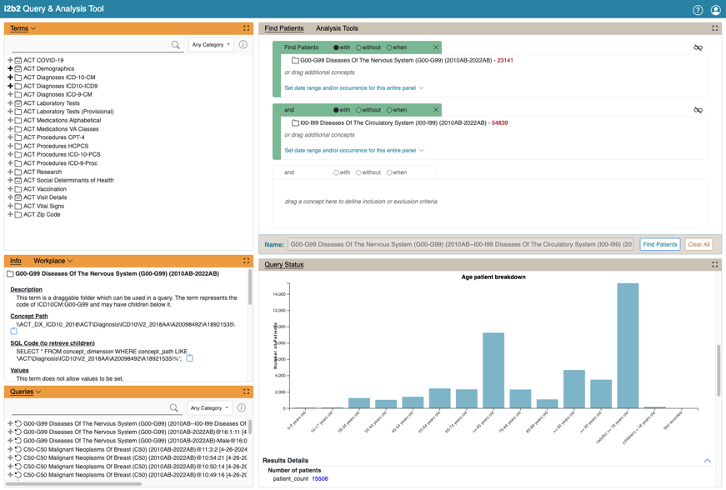Open the Any Category dropdown in Terms

[211, 45]
